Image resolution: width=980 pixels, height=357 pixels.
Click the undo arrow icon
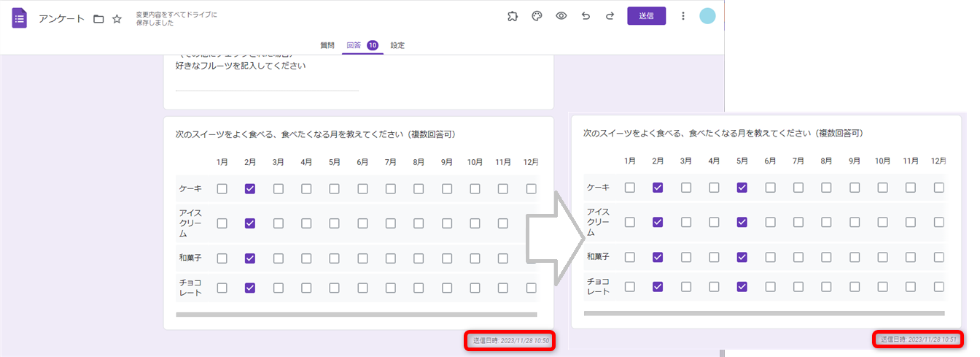[586, 16]
